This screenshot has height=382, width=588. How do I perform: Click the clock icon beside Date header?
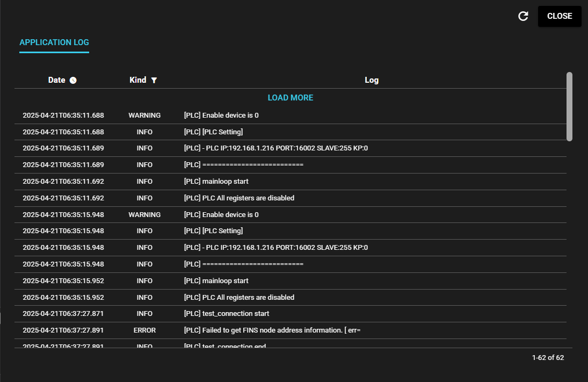pyautogui.click(x=73, y=80)
